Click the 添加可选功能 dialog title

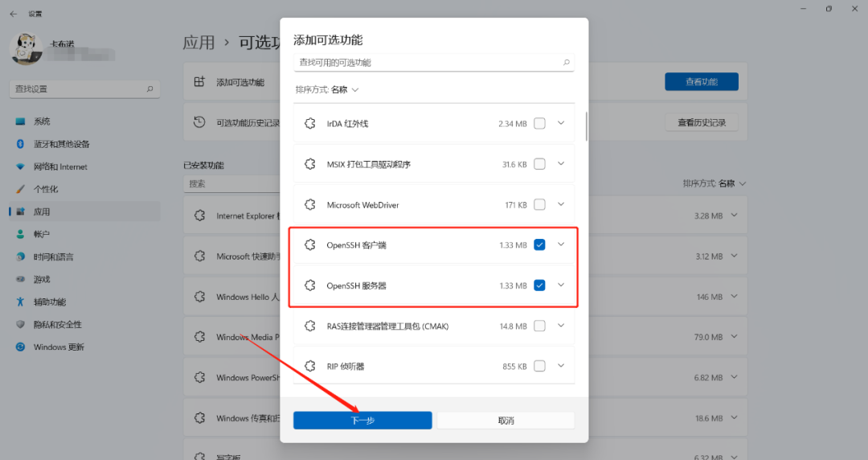tap(328, 40)
